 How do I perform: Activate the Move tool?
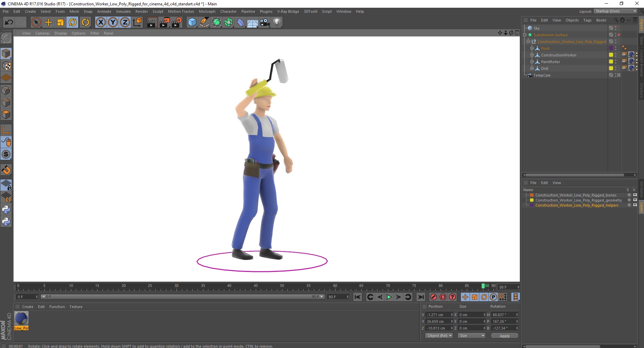(x=48, y=23)
